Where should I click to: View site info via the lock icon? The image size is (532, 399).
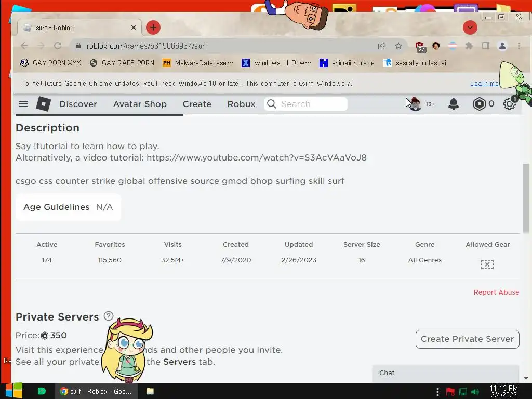point(78,46)
